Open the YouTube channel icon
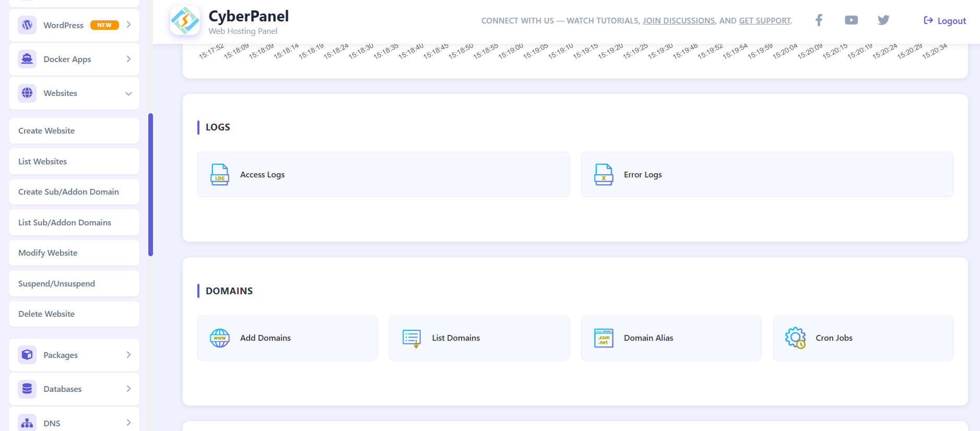The height and width of the screenshot is (431, 980). pyautogui.click(x=851, y=20)
